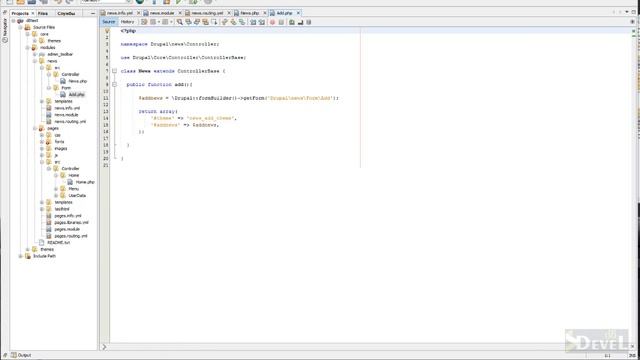Collapse the news folder node

(35, 61)
